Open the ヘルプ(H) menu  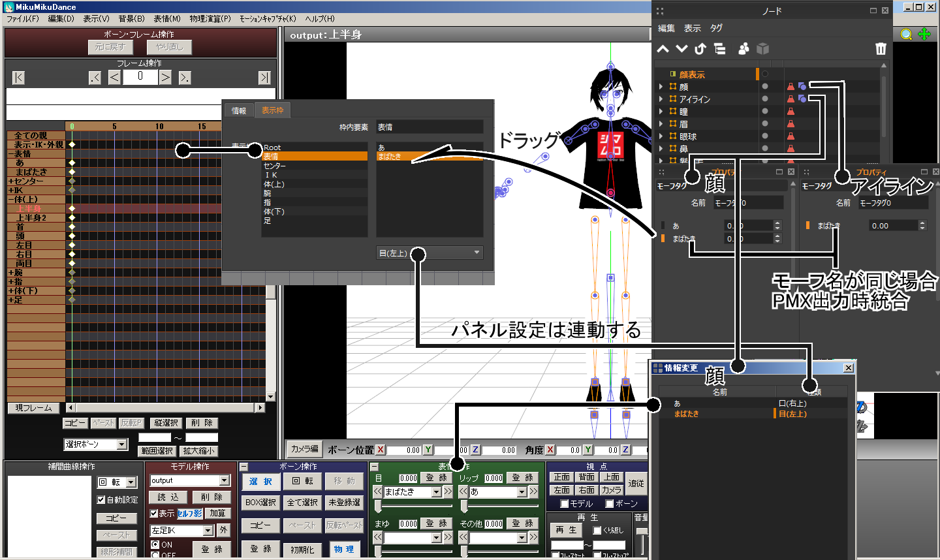pyautogui.click(x=320, y=18)
